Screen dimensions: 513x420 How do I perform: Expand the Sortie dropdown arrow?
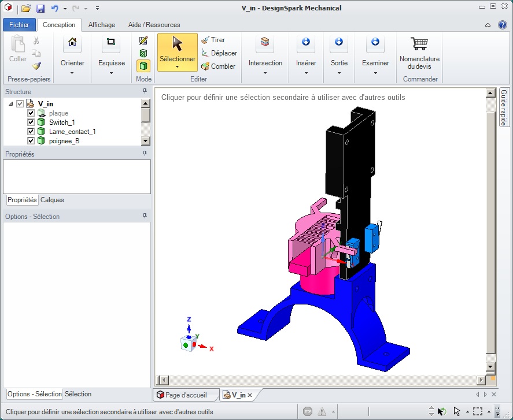pyautogui.click(x=339, y=73)
